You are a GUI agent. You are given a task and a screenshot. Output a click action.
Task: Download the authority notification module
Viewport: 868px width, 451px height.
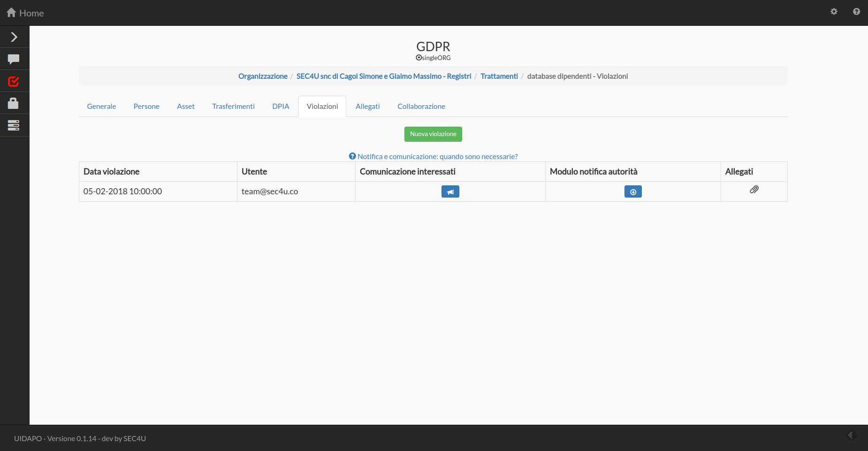pos(632,191)
